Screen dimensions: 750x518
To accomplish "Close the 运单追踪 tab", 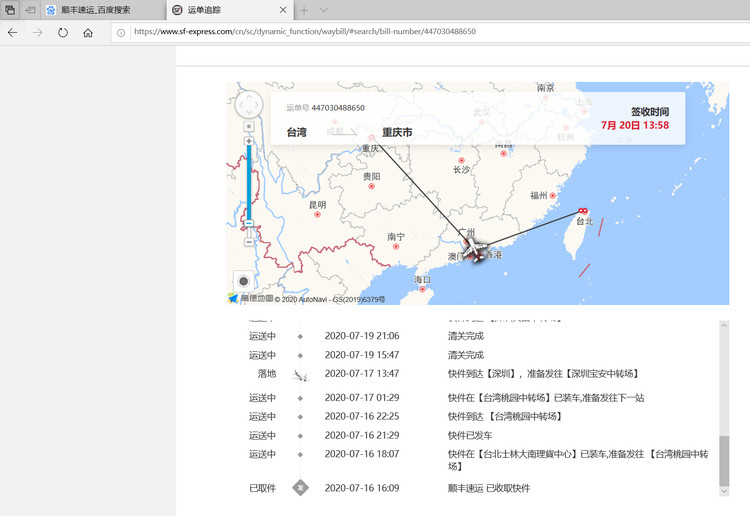I will point(283,10).
